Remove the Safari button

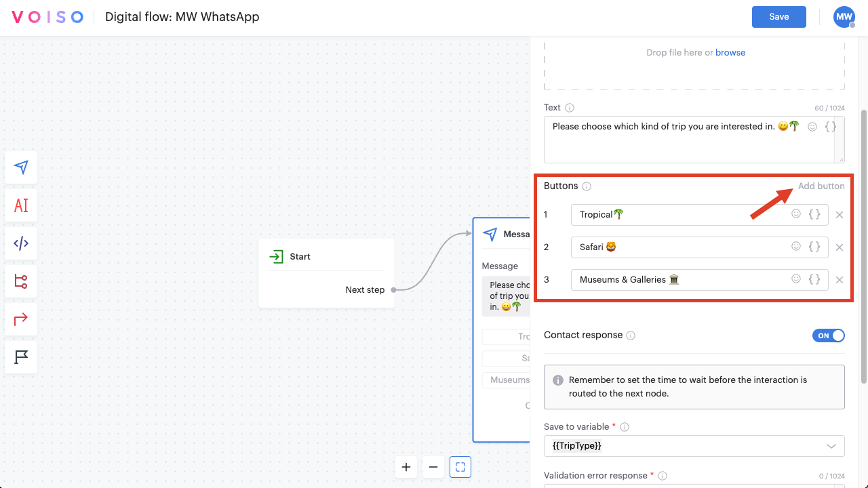840,247
